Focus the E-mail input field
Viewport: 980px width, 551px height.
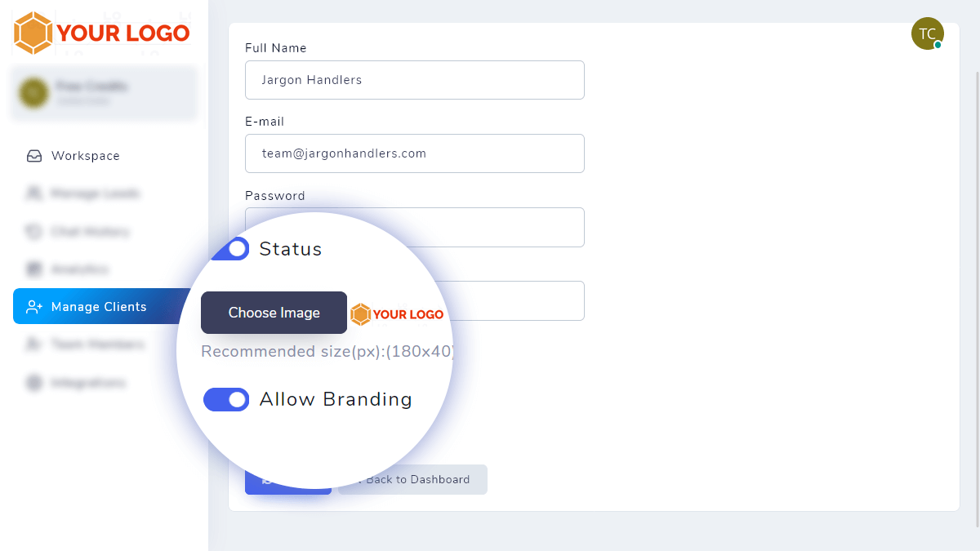coord(414,153)
